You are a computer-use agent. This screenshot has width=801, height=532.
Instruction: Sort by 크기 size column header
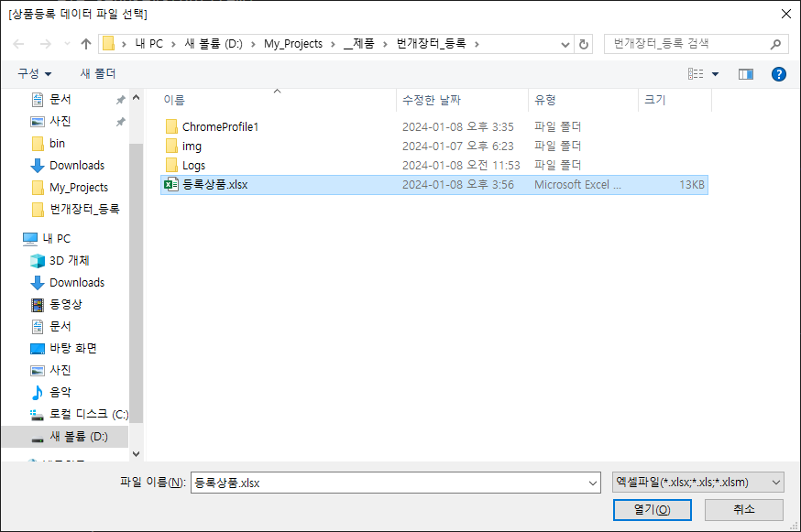(x=654, y=100)
